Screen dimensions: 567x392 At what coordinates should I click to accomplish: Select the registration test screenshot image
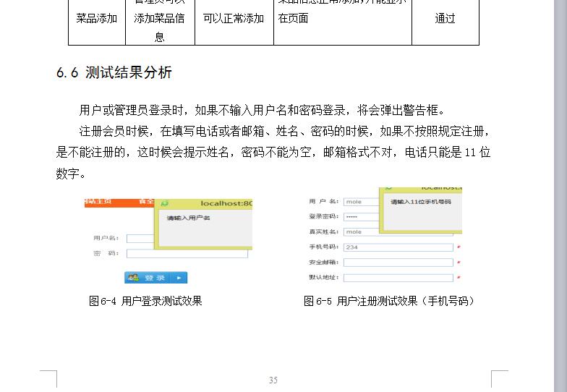385,235
